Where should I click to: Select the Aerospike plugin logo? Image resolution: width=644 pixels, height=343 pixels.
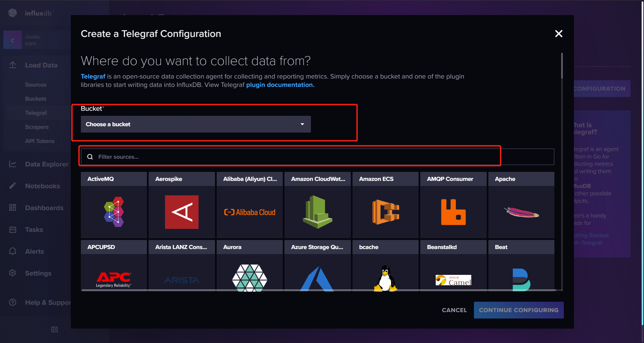182,212
